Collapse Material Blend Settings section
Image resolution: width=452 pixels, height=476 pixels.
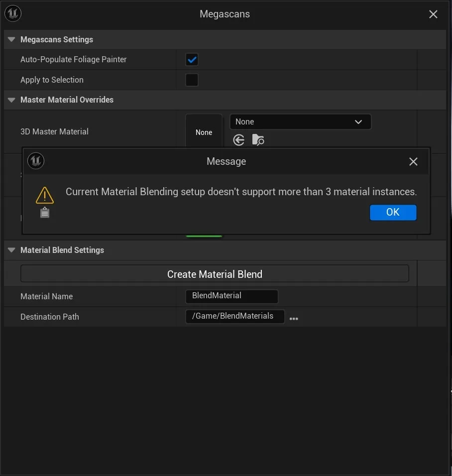click(11, 250)
